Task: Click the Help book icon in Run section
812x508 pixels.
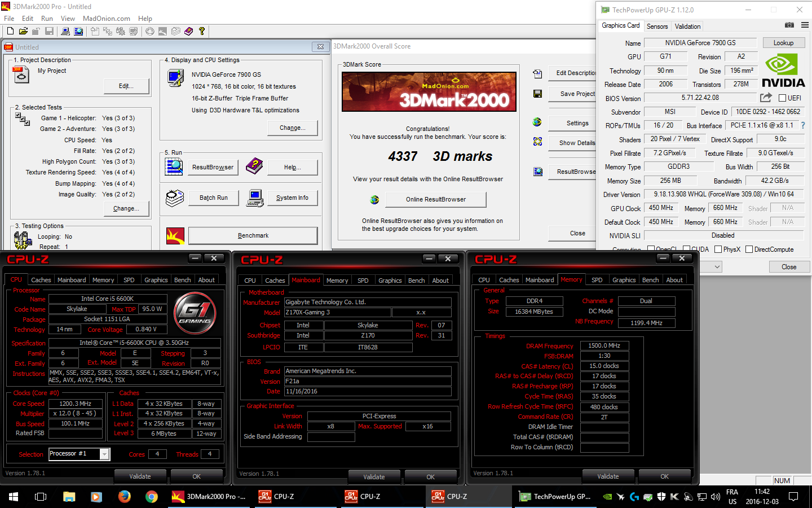Action: [x=254, y=166]
